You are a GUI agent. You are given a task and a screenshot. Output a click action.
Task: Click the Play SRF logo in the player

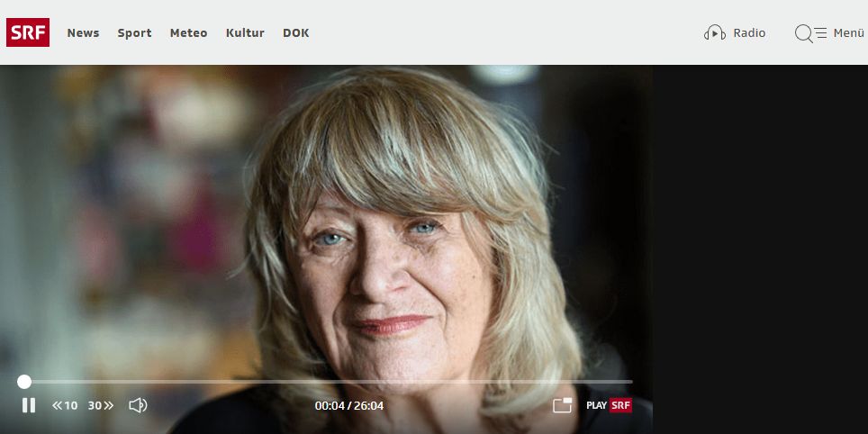(x=609, y=405)
